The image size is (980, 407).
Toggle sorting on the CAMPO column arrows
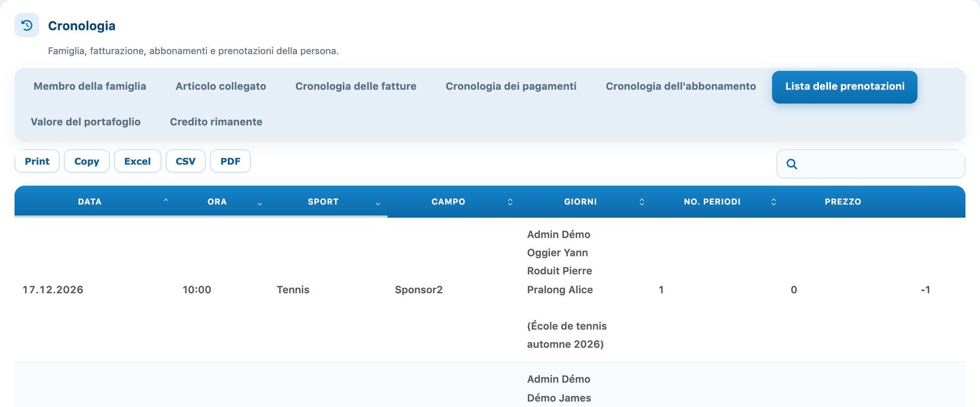pos(510,202)
